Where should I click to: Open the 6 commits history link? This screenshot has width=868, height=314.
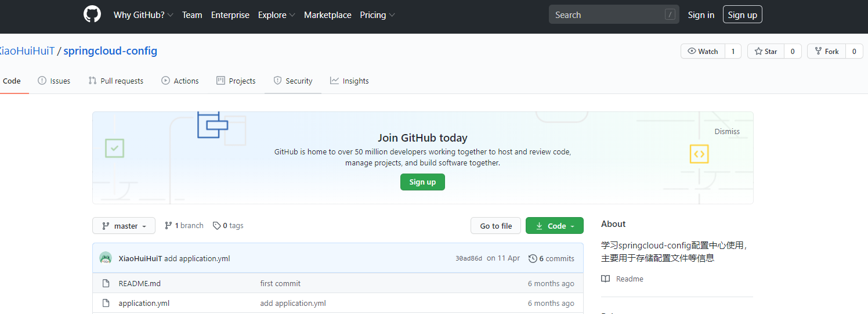click(x=551, y=259)
